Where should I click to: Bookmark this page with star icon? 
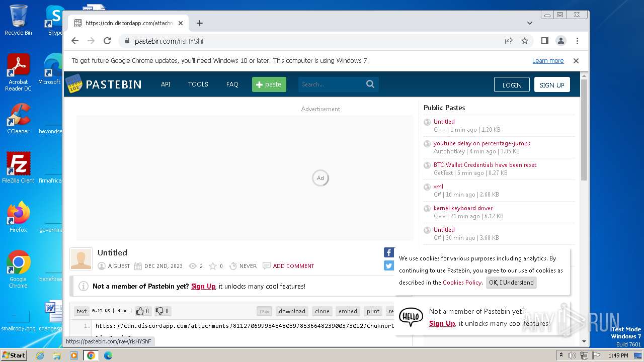(525, 41)
